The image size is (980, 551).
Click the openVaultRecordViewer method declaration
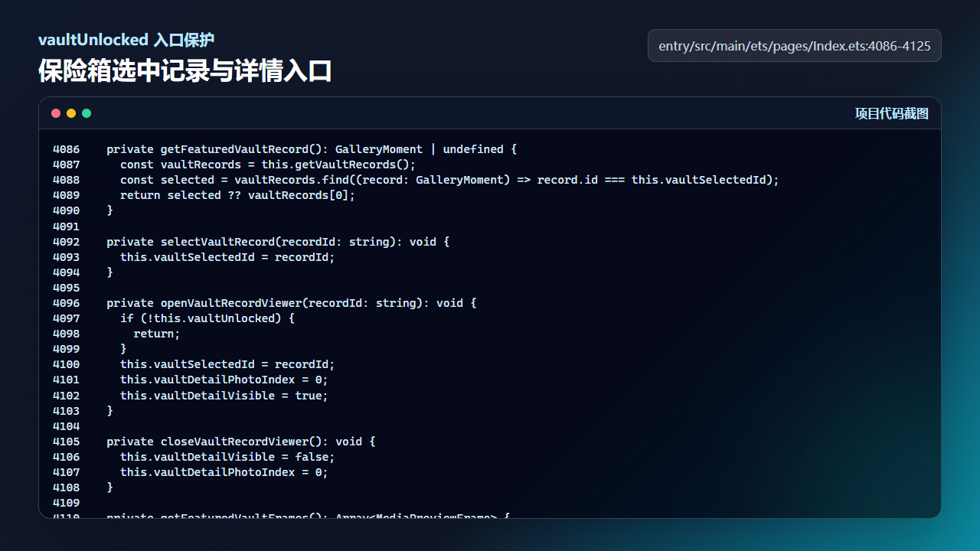[292, 303]
